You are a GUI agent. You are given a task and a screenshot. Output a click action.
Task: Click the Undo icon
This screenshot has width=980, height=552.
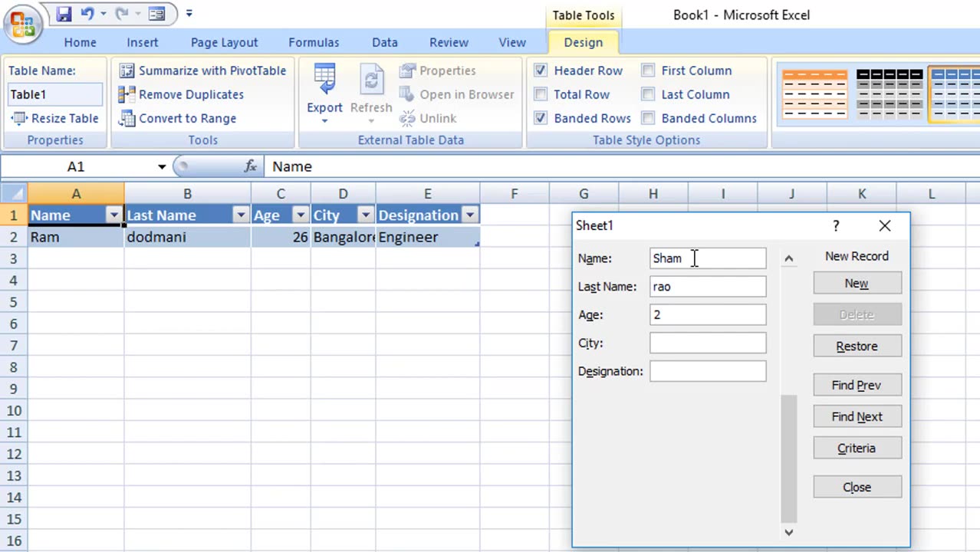90,14
